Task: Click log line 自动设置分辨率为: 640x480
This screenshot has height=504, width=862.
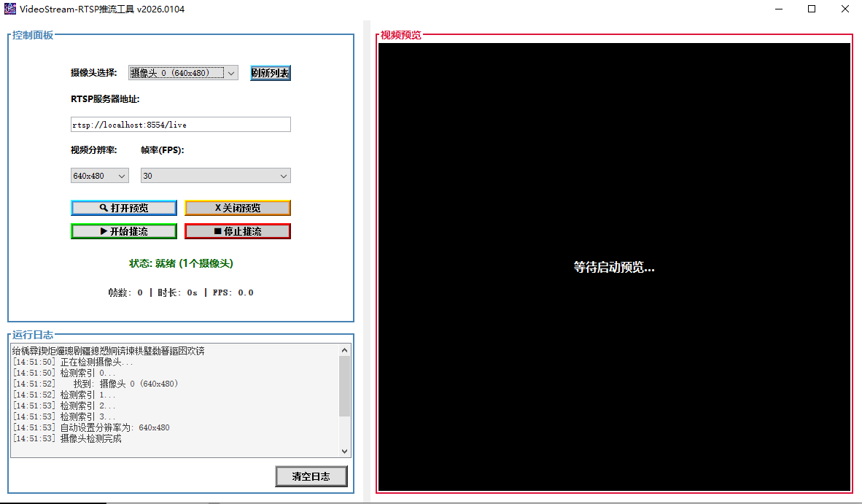Action: coord(91,427)
